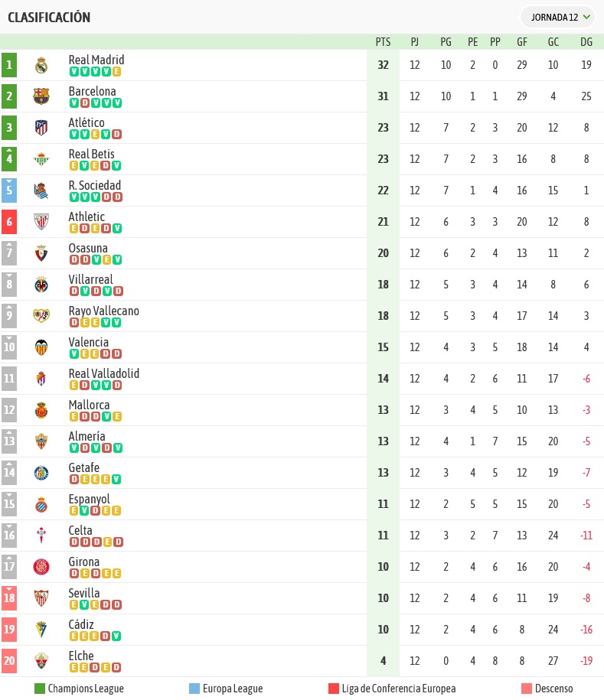
Task: Click the Barcelona club crest
Action: 41,96
